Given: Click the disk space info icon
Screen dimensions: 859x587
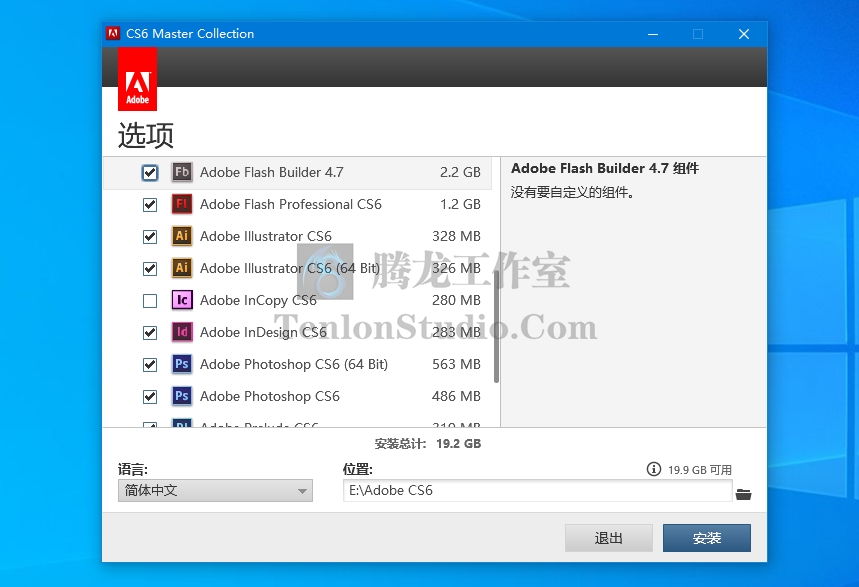Looking at the screenshot, I should pos(654,469).
